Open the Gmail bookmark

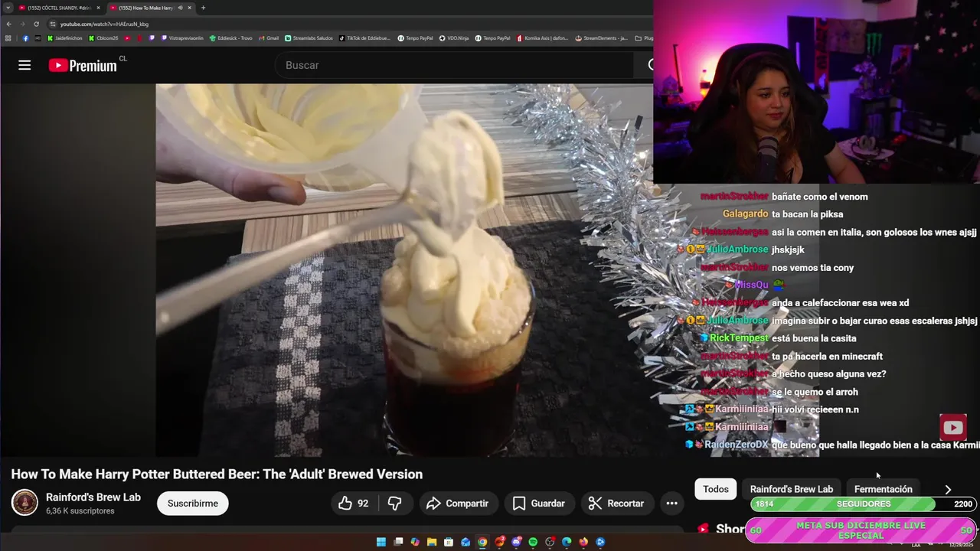point(269,37)
